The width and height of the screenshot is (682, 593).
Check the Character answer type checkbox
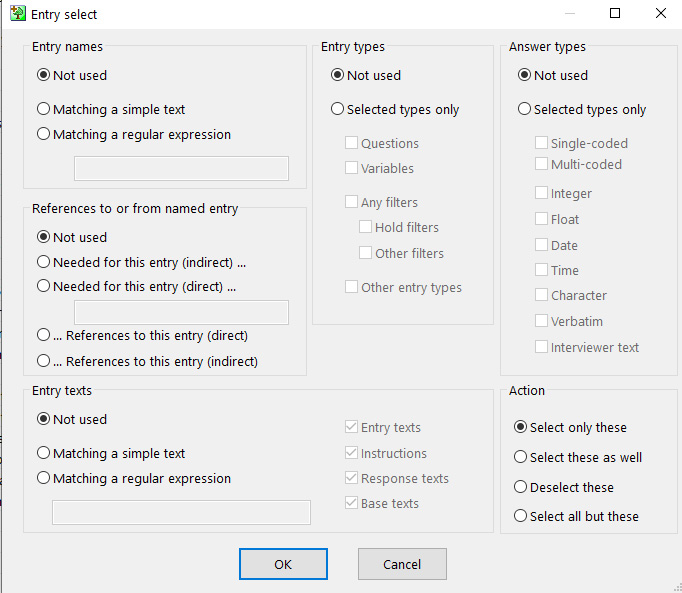click(x=541, y=295)
